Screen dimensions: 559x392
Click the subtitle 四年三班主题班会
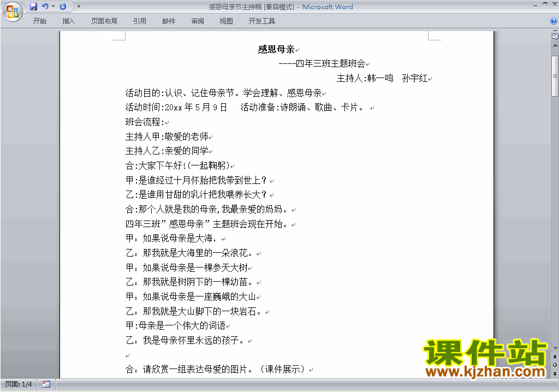tap(330, 63)
